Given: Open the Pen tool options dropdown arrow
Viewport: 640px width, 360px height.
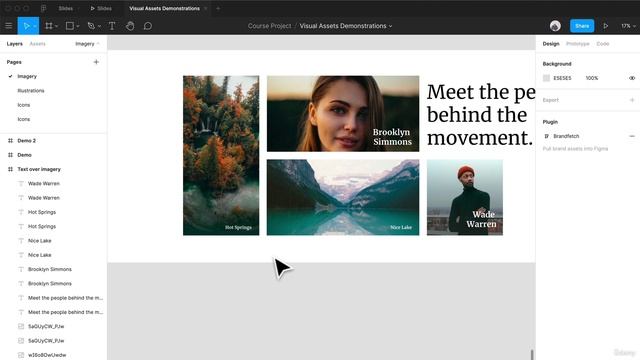Looking at the screenshot, I should pos(99,26).
